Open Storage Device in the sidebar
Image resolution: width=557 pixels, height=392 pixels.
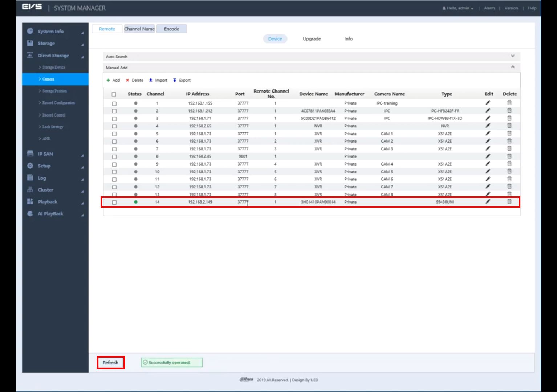54,67
